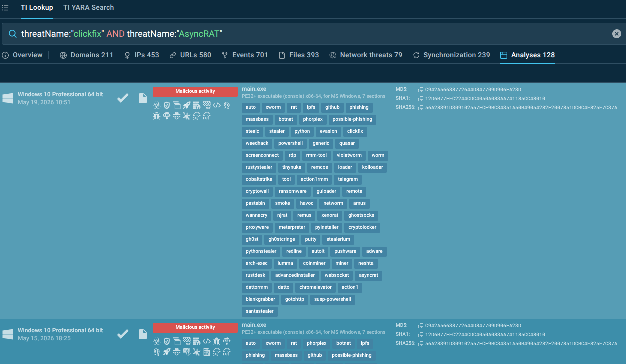Click the bug icon in May 19 row

coord(157,116)
